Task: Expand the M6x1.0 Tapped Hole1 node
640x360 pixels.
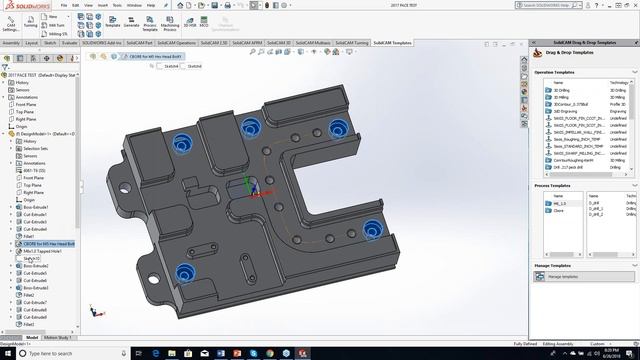Action: pos(11,251)
